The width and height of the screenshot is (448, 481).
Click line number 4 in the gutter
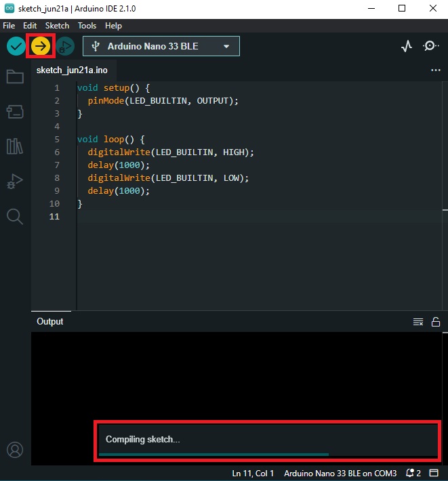(57, 127)
